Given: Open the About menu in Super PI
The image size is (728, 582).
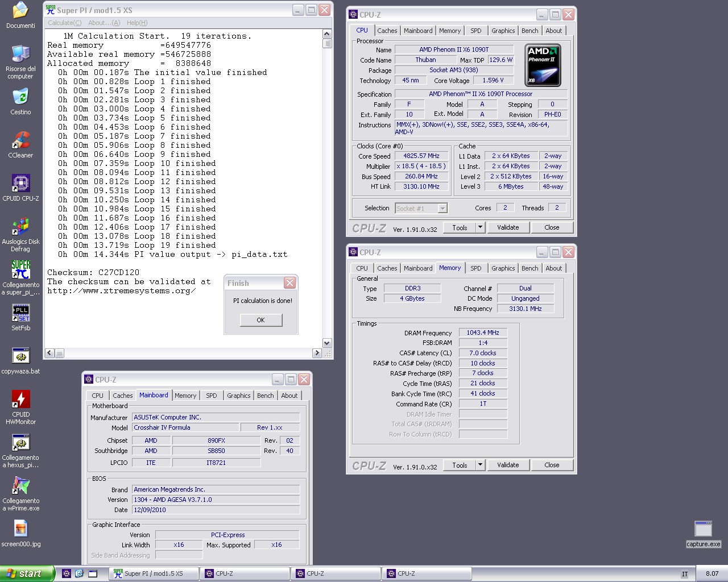Looking at the screenshot, I should point(104,23).
